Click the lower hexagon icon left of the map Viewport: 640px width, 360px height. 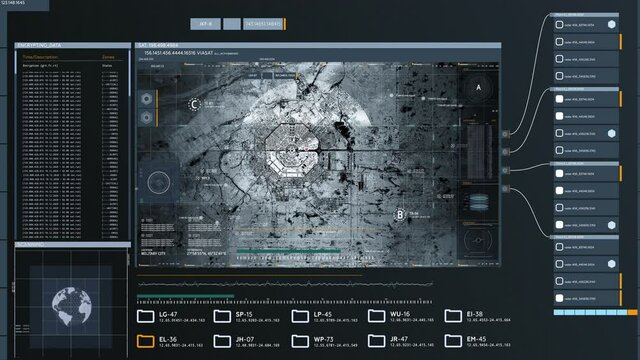pyautogui.click(x=146, y=118)
